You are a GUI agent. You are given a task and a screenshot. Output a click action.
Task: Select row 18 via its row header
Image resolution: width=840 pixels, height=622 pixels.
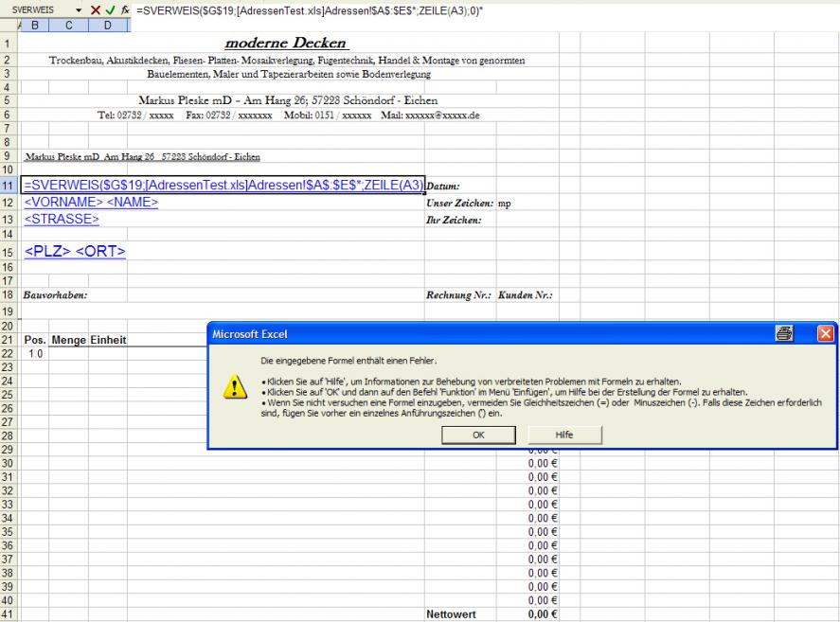[8, 294]
